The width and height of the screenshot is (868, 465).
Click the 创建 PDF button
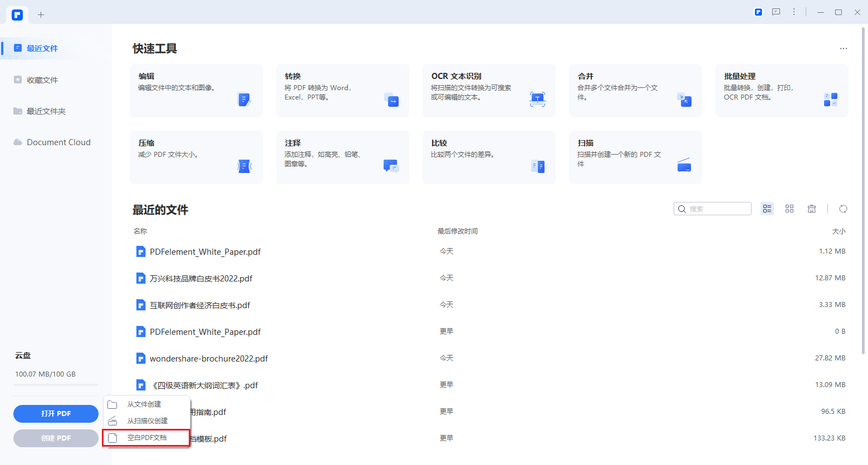click(x=56, y=438)
